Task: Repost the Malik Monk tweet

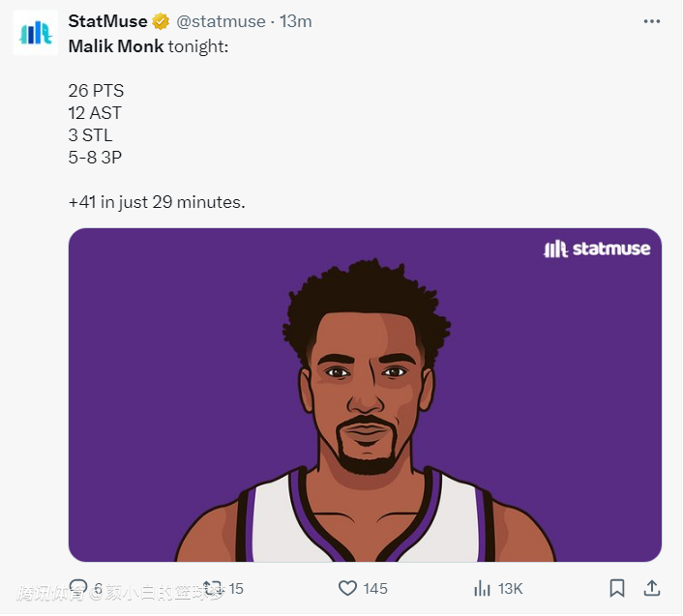Action: pos(213,588)
